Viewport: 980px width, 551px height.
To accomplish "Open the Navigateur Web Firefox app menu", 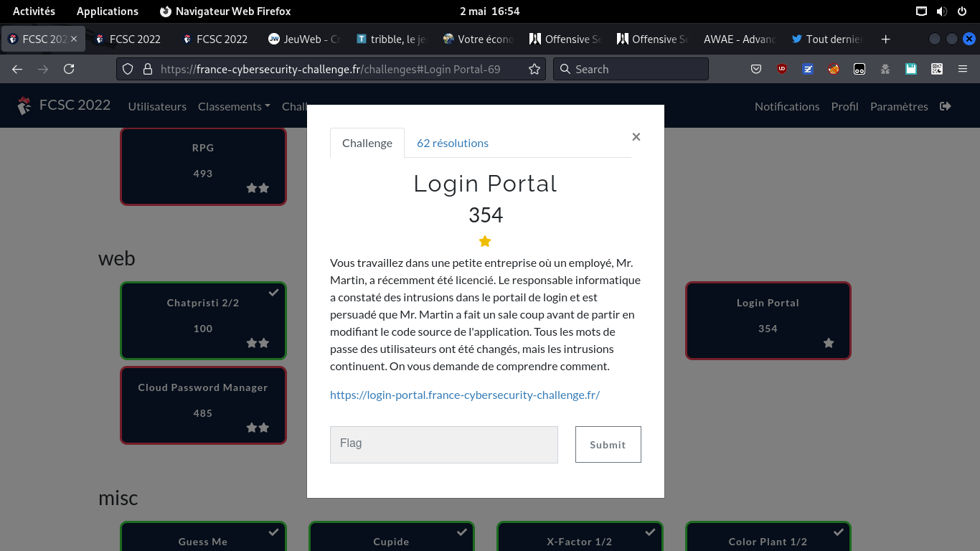I will 225,11.
